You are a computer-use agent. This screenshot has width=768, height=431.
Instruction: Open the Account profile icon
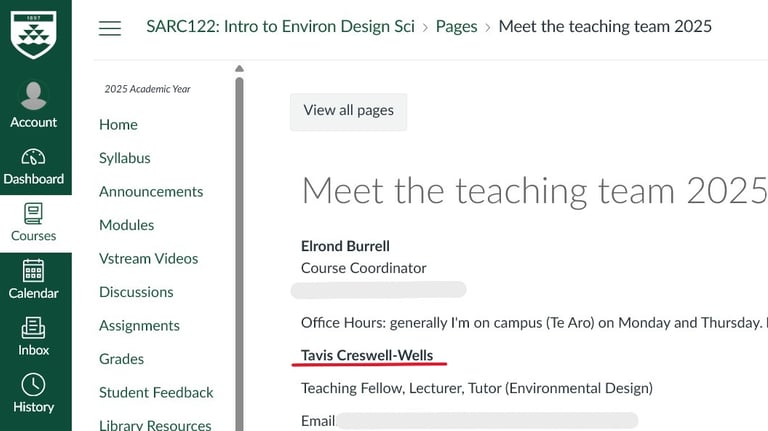pos(34,97)
